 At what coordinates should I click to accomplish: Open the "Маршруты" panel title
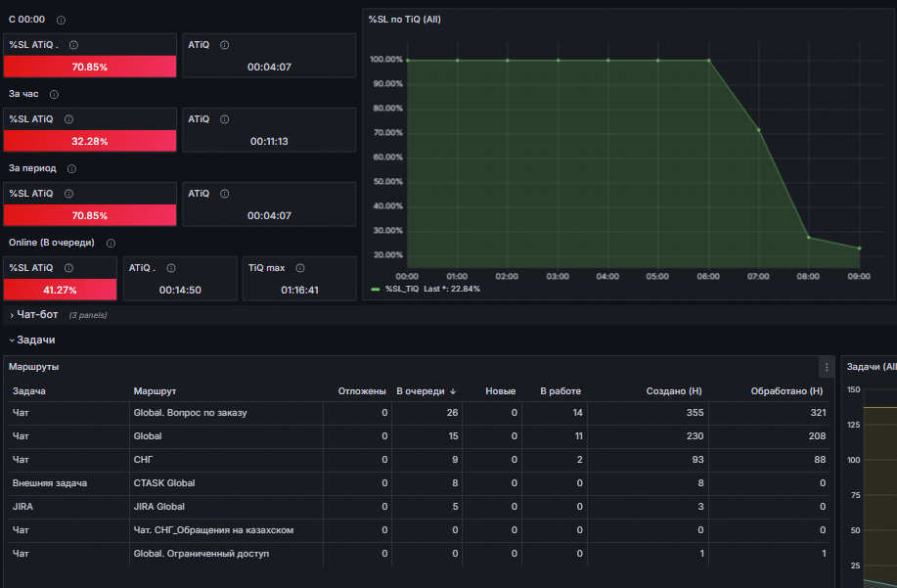coord(34,367)
